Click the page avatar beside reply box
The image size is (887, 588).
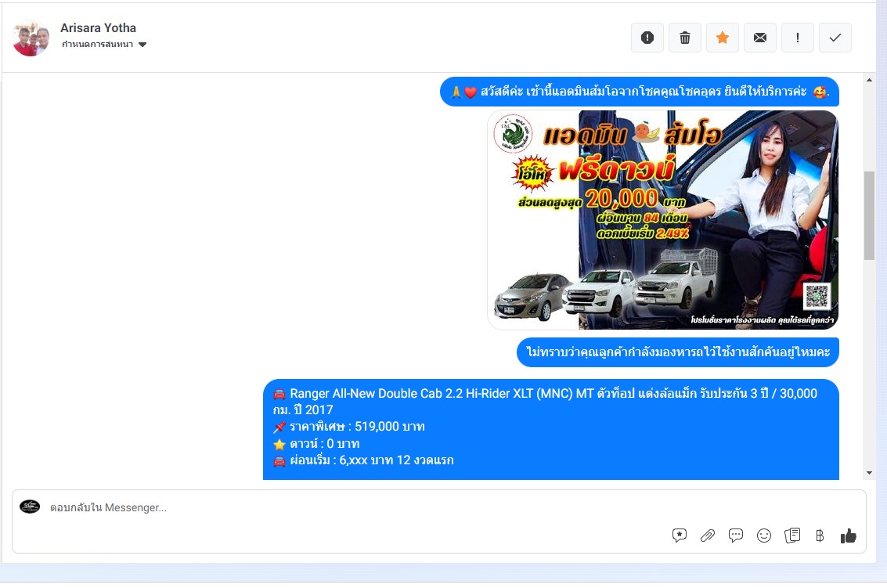coord(30,507)
